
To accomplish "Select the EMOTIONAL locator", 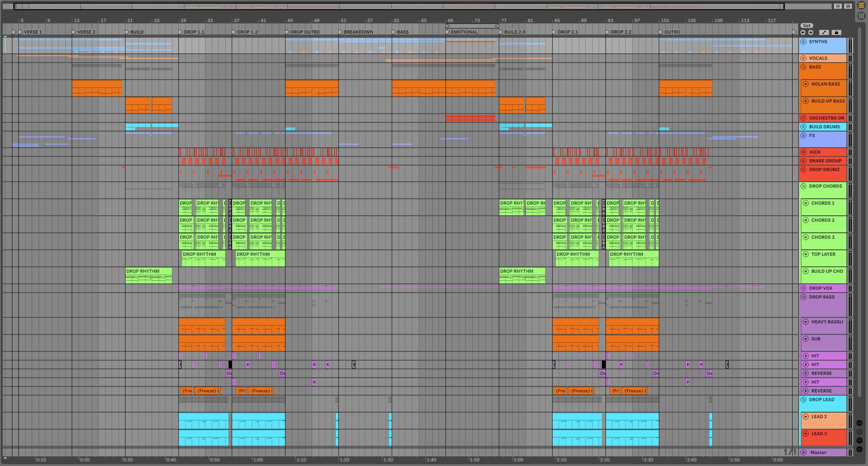I will click(462, 32).
